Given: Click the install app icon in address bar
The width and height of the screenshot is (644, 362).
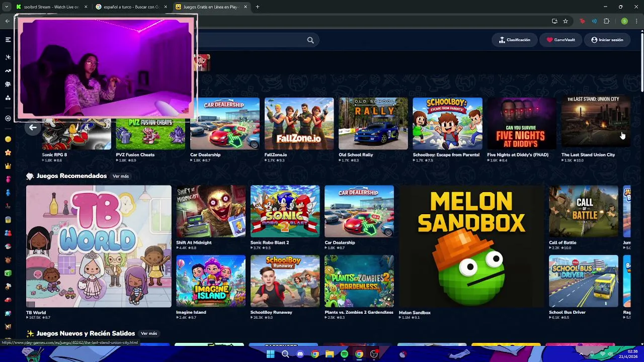Looking at the screenshot, I should [x=554, y=21].
